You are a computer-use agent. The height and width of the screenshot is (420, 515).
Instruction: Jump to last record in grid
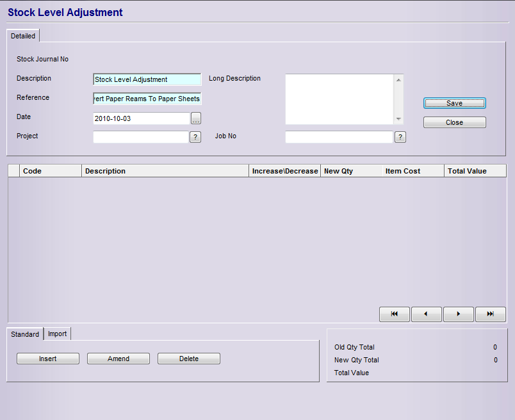tap(490, 314)
